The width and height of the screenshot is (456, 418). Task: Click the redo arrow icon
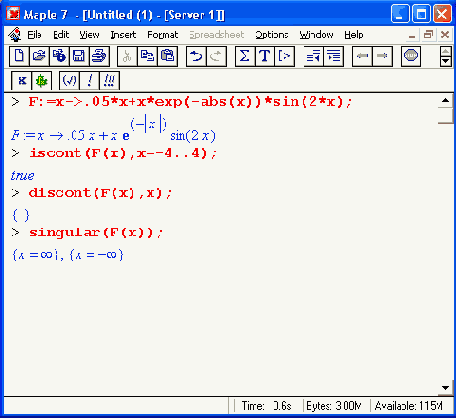point(216,56)
